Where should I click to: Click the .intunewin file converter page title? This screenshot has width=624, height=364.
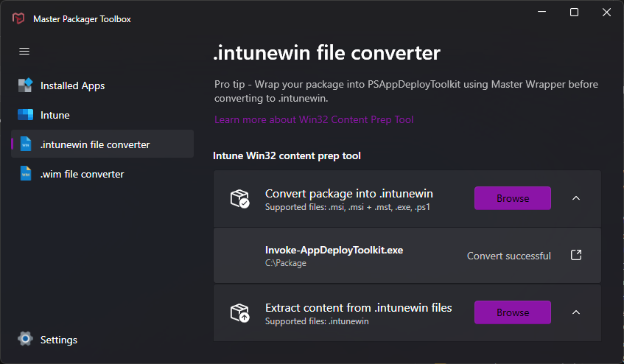pyautogui.click(x=326, y=53)
